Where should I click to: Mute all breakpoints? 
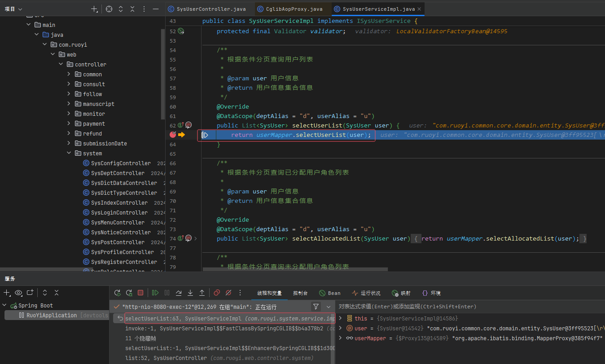coord(228,293)
